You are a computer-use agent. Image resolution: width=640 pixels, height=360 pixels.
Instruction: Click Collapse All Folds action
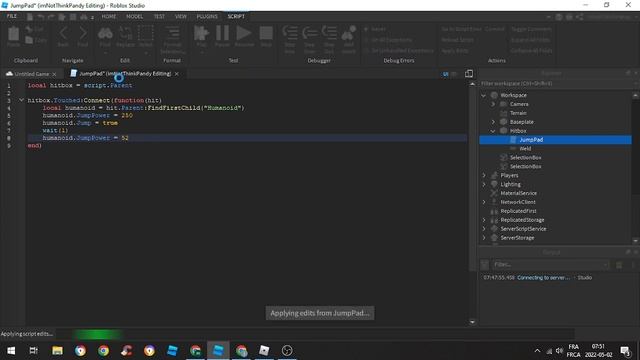click(x=531, y=51)
